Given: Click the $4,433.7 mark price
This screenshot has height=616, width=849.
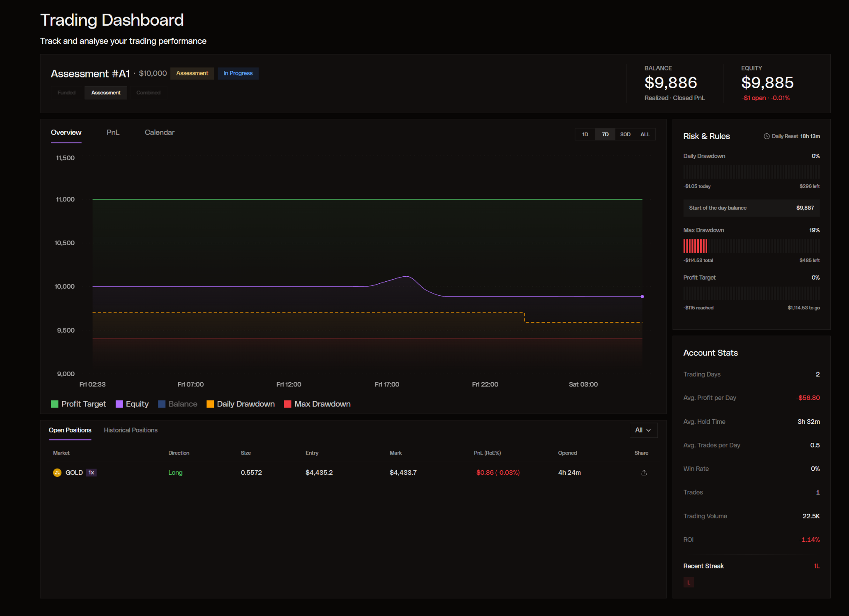Looking at the screenshot, I should (403, 473).
